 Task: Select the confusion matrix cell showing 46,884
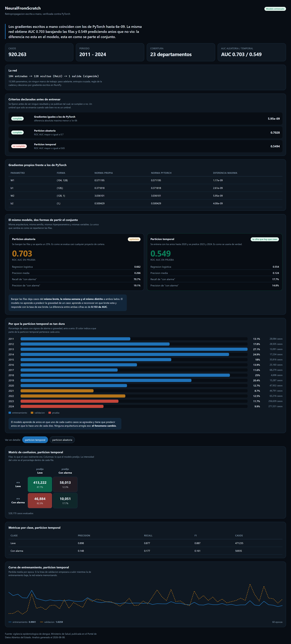click(40, 501)
